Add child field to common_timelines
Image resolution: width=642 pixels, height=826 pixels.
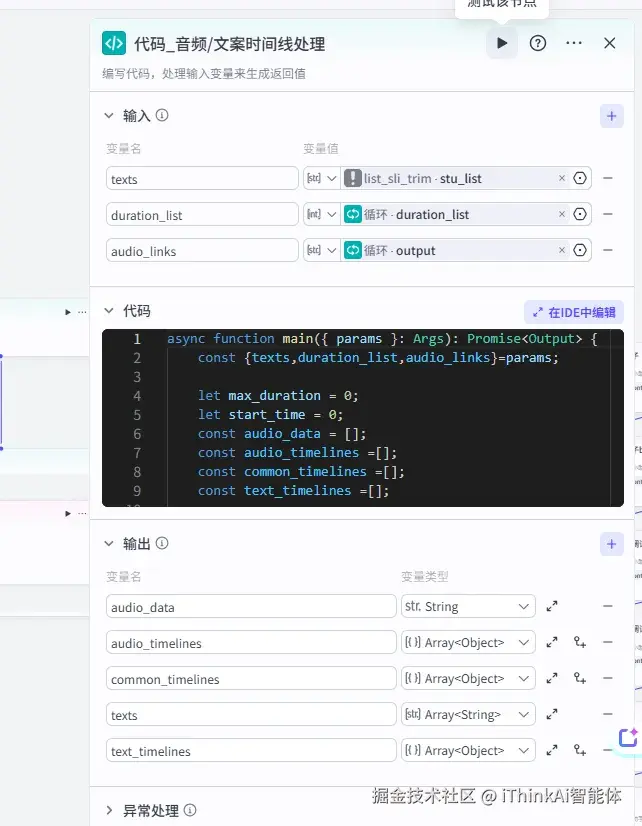580,678
